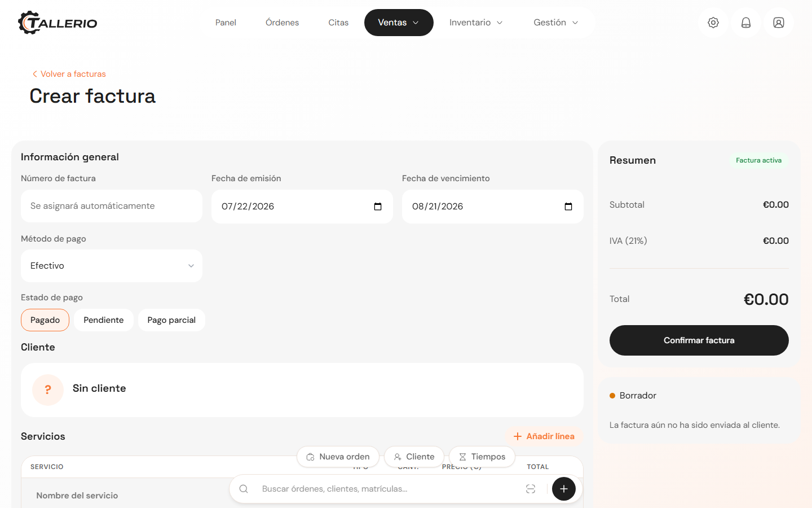The image size is (812, 508).
Task: Click the Fecha de emisión date field
Action: 302,207
